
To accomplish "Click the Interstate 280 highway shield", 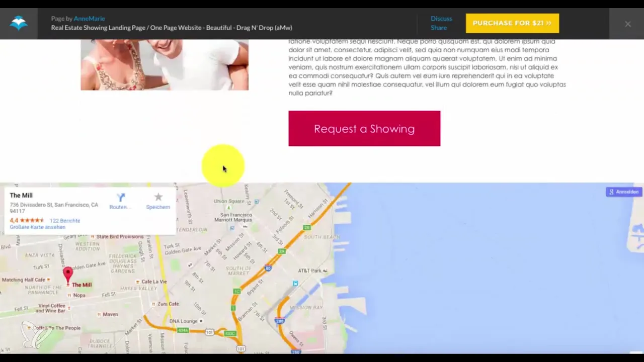I will [x=280, y=321].
